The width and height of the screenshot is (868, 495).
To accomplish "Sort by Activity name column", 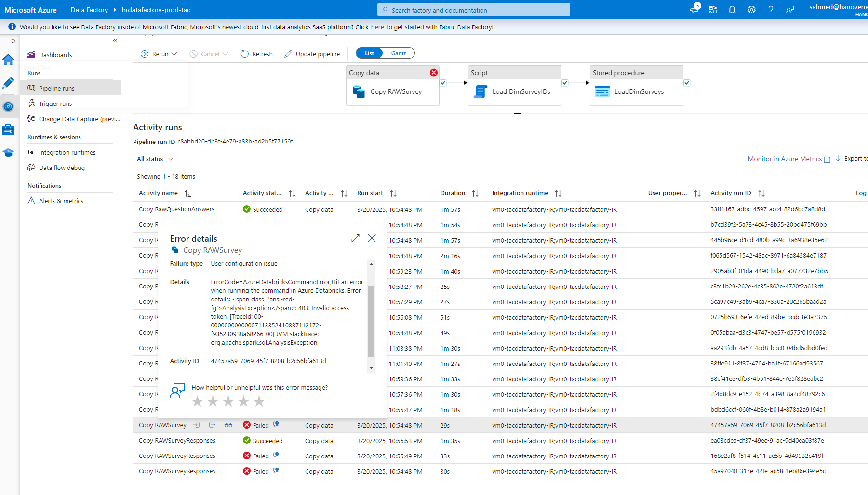I will point(188,194).
